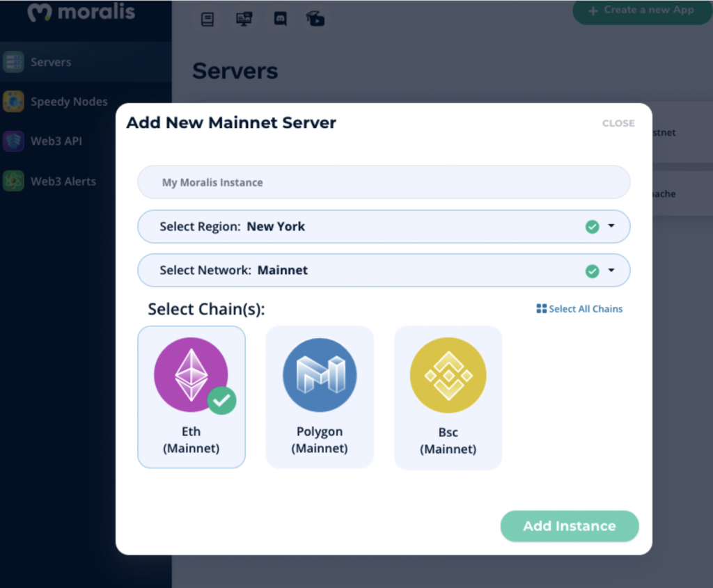Expand network list using its arrow

pyautogui.click(x=611, y=271)
